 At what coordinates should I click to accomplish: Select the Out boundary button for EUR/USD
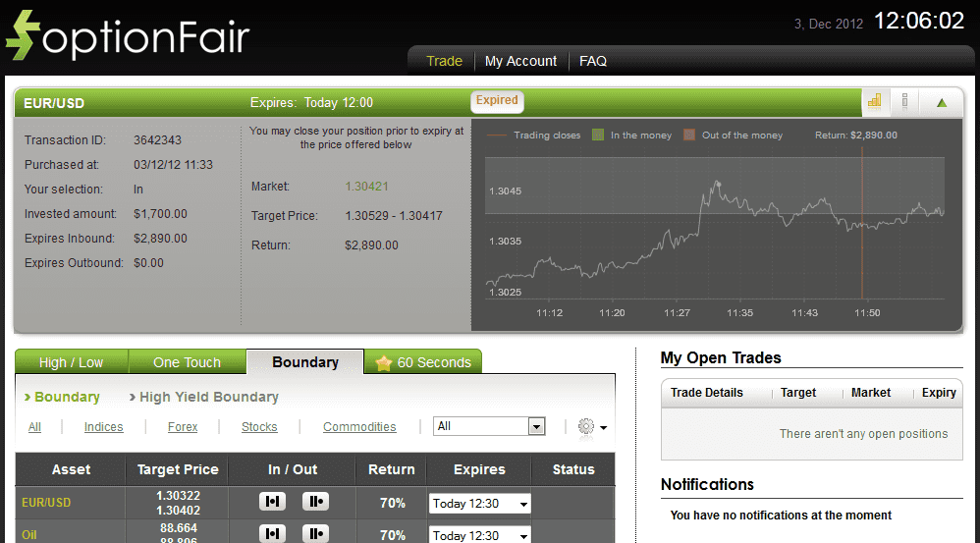click(315, 501)
